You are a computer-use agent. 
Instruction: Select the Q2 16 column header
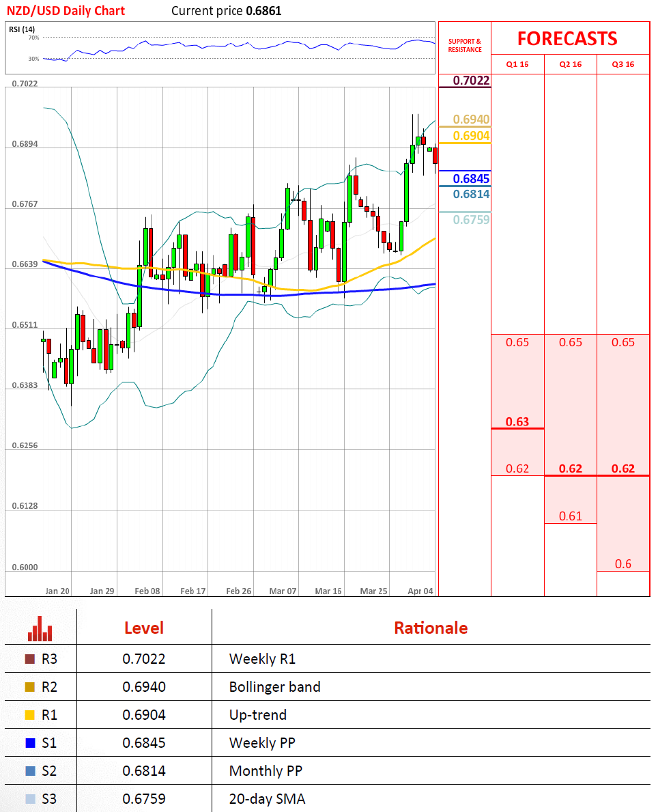(x=571, y=64)
